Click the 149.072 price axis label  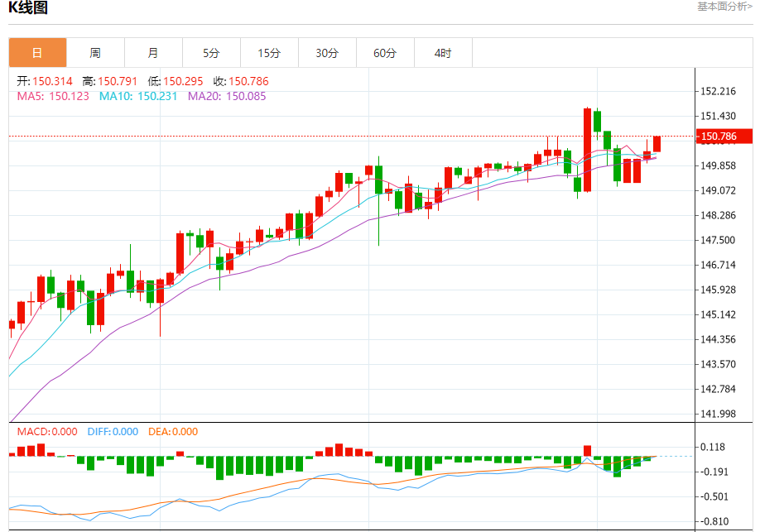point(719,190)
